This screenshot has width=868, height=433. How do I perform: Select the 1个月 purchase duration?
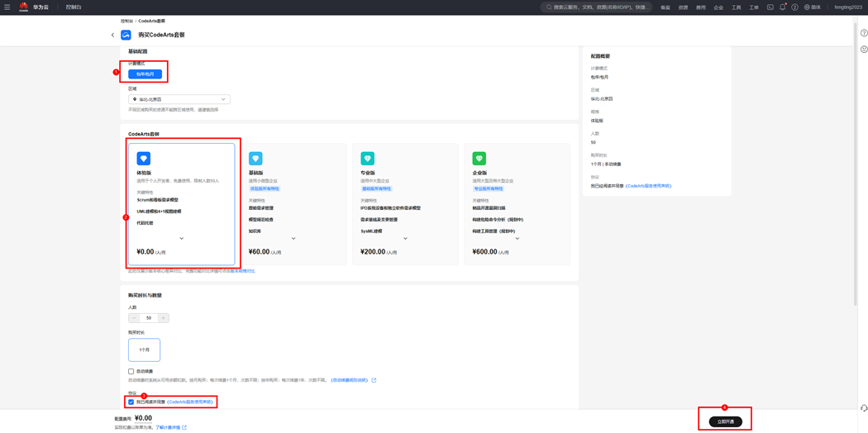tap(144, 350)
